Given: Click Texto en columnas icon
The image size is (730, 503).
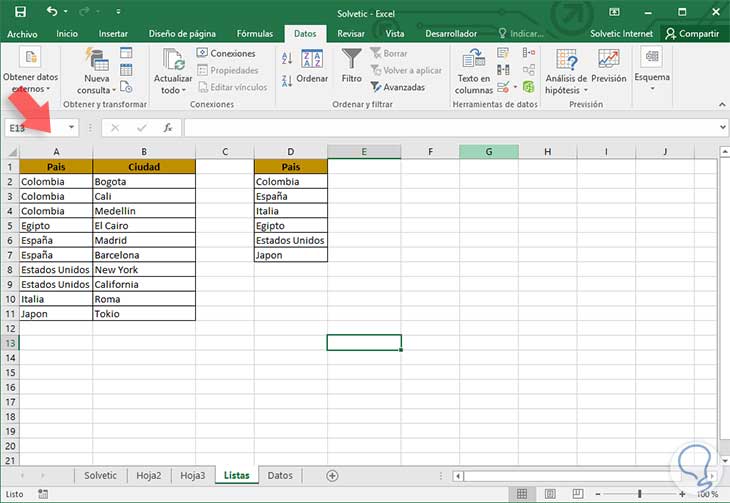Looking at the screenshot, I should (473, 59).
